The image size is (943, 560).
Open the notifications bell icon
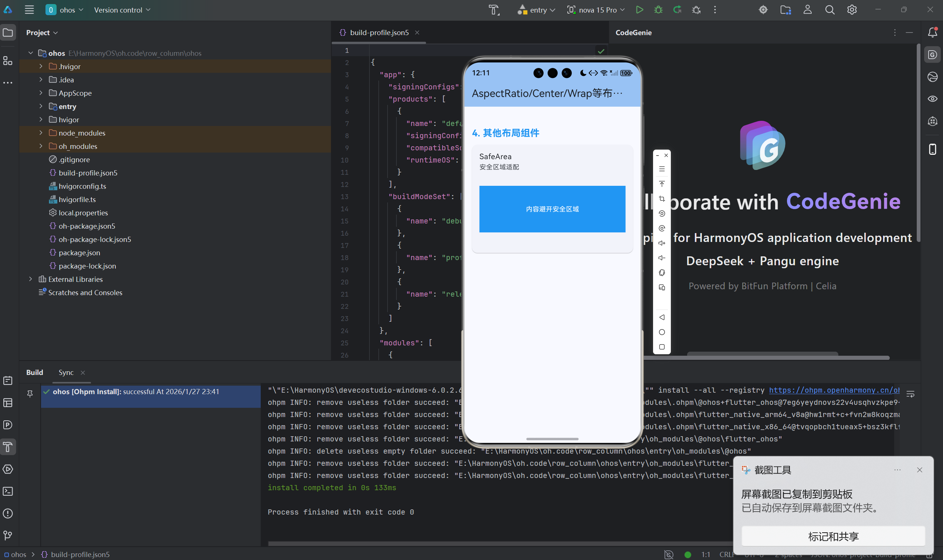click(x=932, y=33)
